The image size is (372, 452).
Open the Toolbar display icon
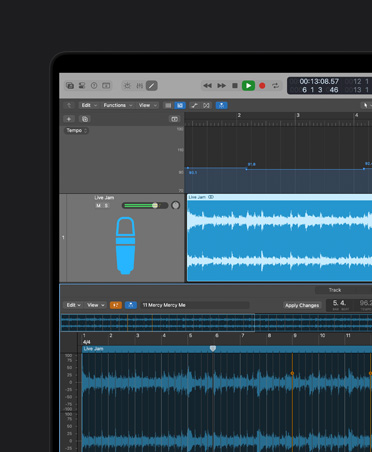tap(106, 86)
